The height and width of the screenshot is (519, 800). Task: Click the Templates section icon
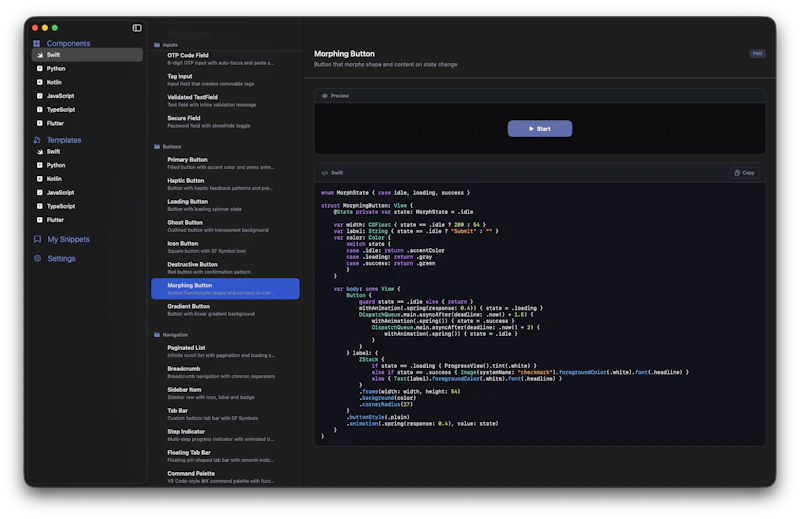[x=37, y=140]
